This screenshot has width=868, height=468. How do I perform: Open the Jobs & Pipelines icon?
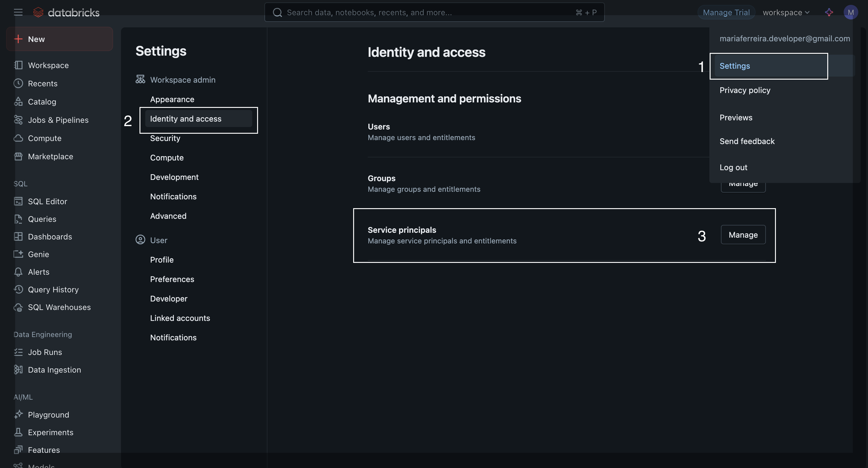(18, 120)
